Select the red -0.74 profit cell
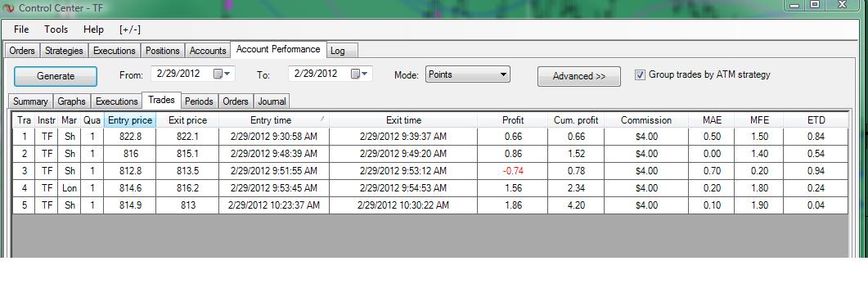 [x=513, y=171]
